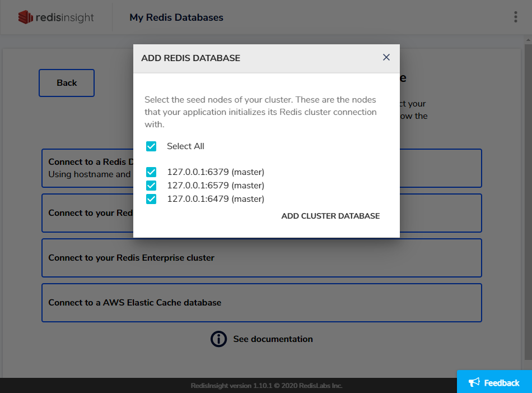Open the See documentation link
The height and width of the screenshot is (393, 532).
[273, 339]
